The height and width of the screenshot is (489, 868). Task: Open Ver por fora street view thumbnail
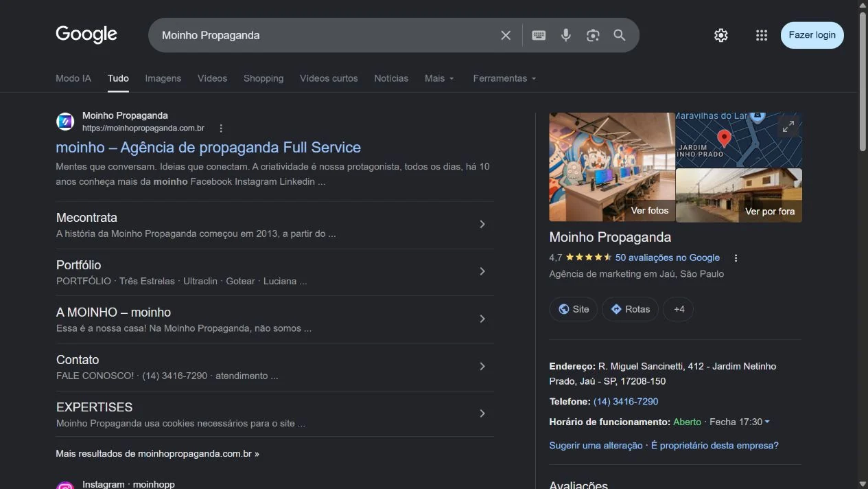(739, 196)
